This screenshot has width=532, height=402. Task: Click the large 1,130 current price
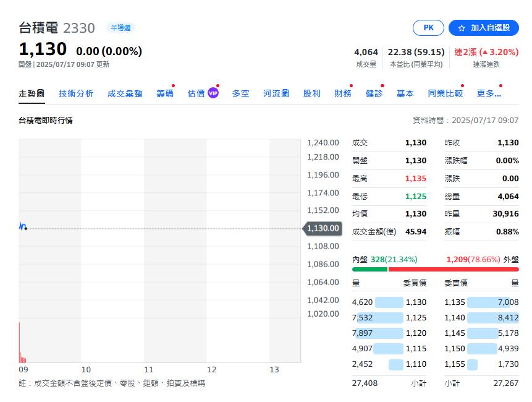point(43,49)
